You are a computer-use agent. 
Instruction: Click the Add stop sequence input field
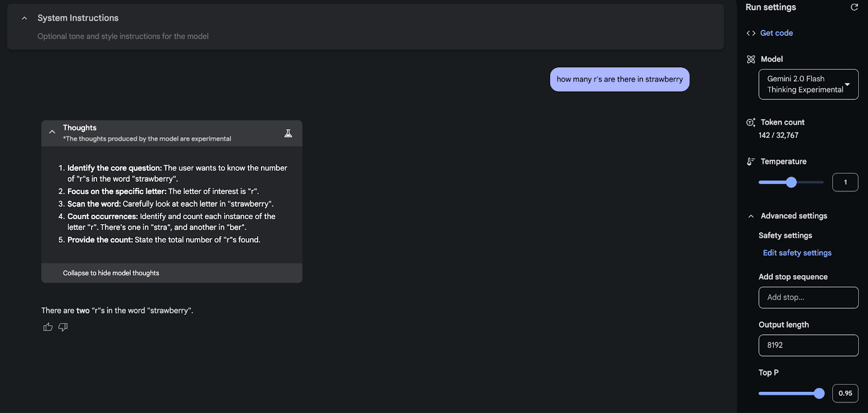point(808,297)
